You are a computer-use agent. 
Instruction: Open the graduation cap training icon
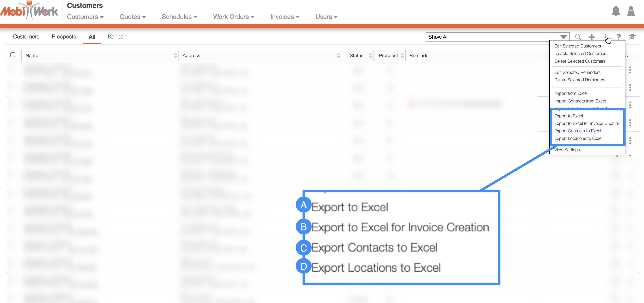[632, 37]
